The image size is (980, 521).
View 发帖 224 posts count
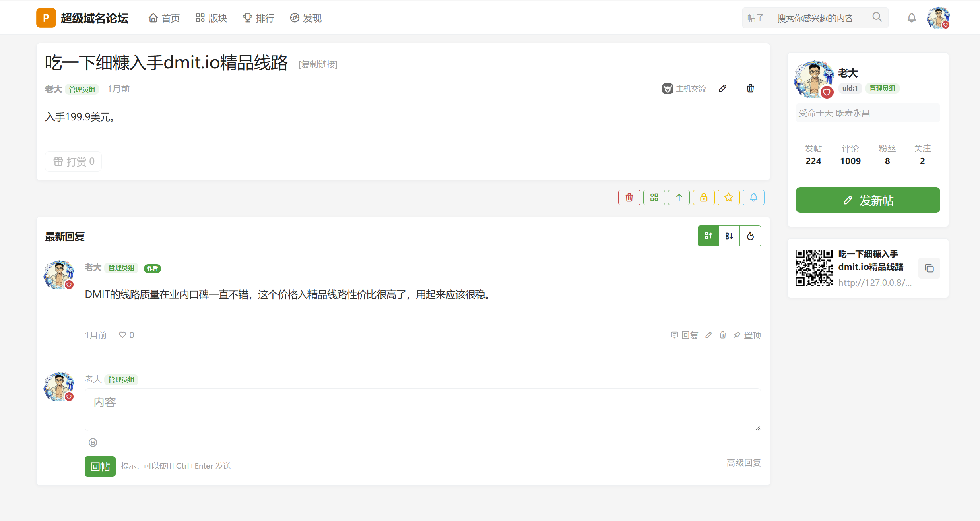(x=813, y=155)
